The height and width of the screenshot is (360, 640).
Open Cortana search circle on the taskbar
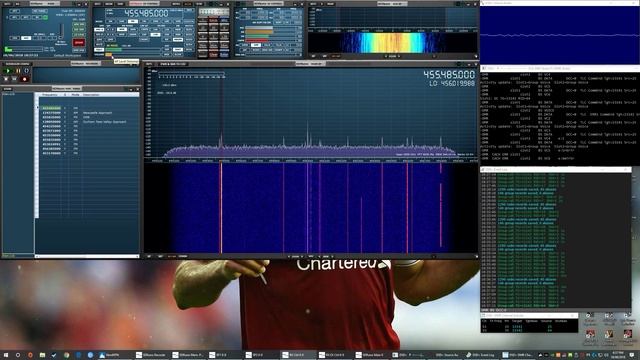point(18,355)
